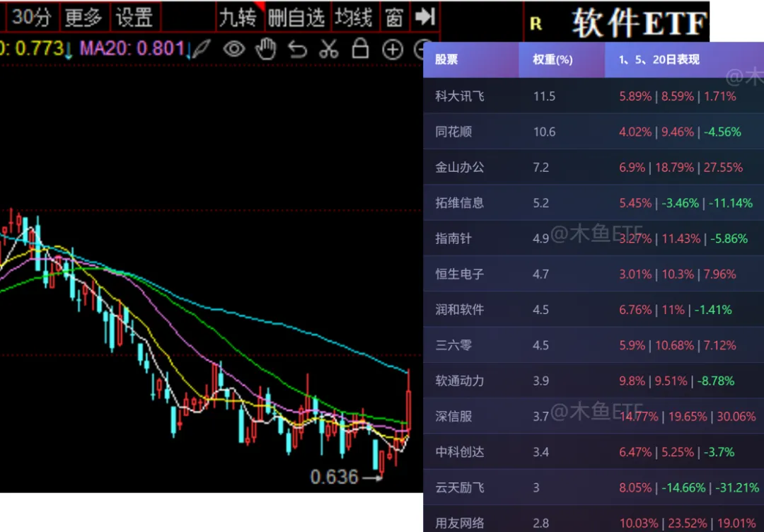Click 金山办公 performance 6.9% | 18.79% | 27.55%
Screen dimensions: 764x532
pos(681,167)
